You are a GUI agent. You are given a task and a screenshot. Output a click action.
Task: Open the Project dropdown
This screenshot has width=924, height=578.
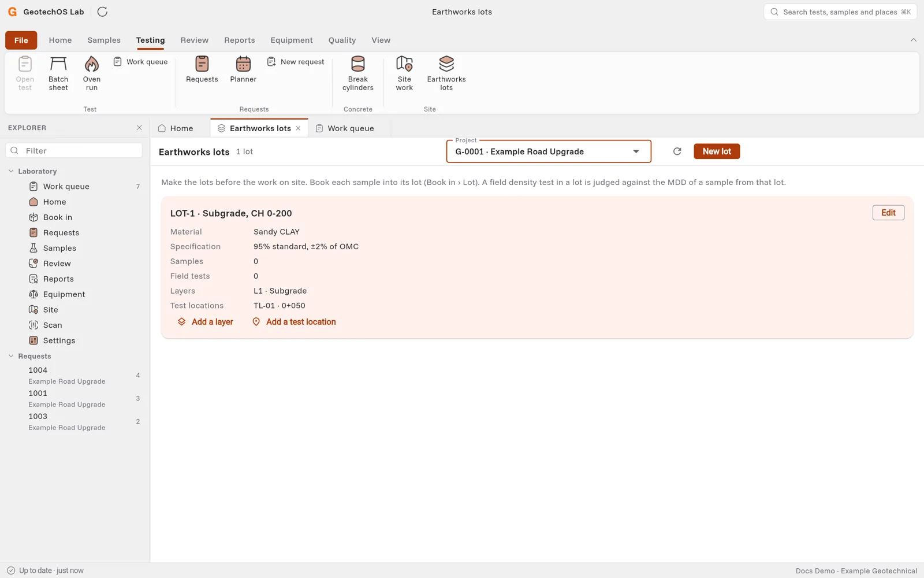click(549, 151)
